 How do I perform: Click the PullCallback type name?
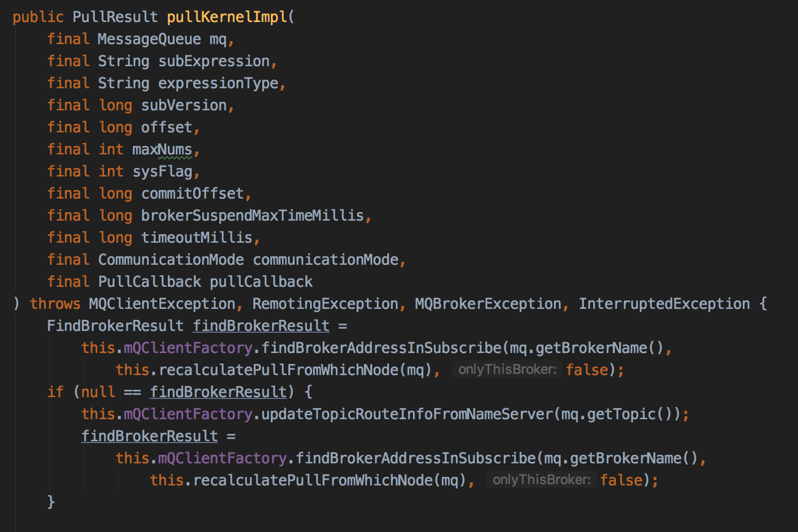(x=150, y=282)
